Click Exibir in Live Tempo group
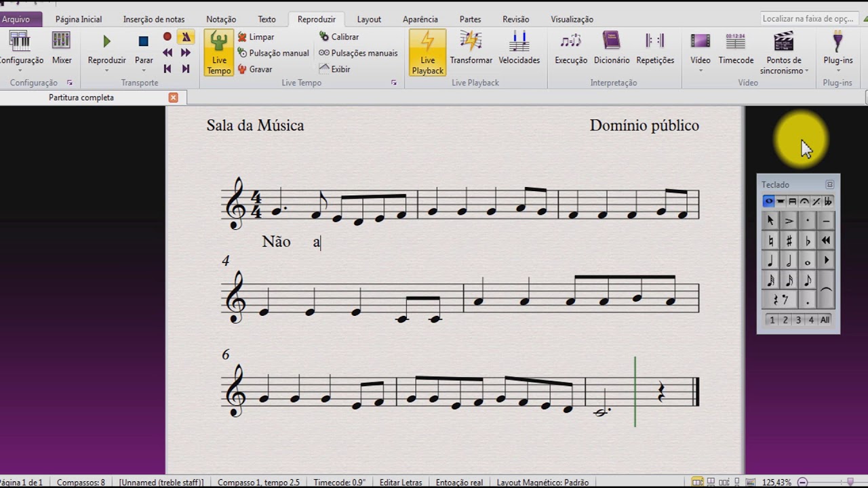The height and width of the screenshot is (488, 868). [334, 69]
